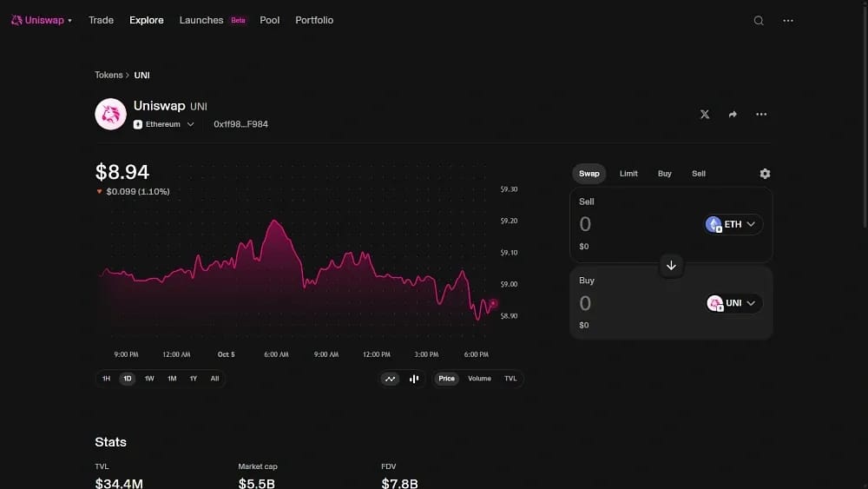Click the Uniswap unicorn logo in navbar

point(16,20)
